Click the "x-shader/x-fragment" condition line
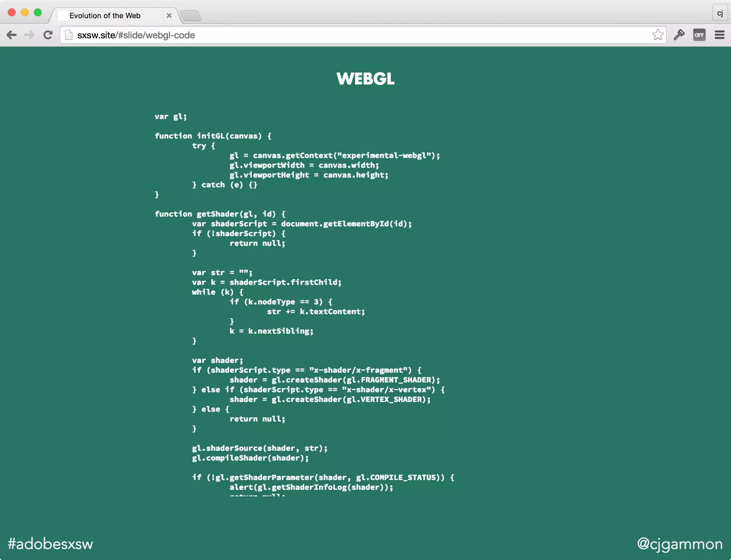731x560 pixels. 307,370
